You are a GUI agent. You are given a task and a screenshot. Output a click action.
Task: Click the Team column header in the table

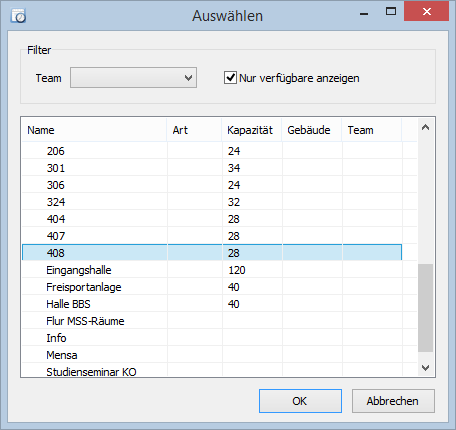[x=372, y=130]
